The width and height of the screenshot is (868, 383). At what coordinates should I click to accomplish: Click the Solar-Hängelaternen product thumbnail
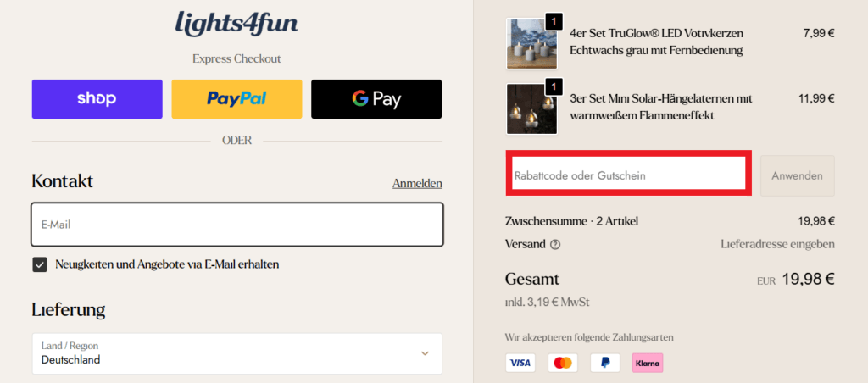[531, 108]
